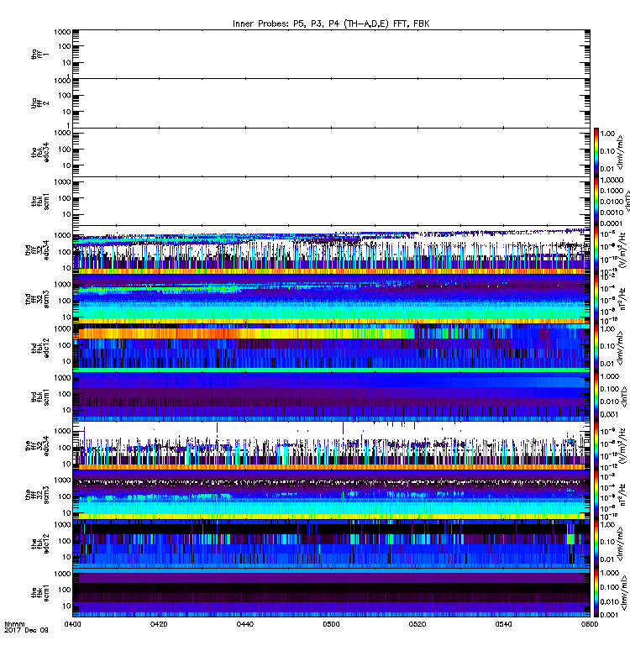This screenshot has width=630, height=672.
Task: Click the '1.0000' color bar value
Action: tap(612, 180)
